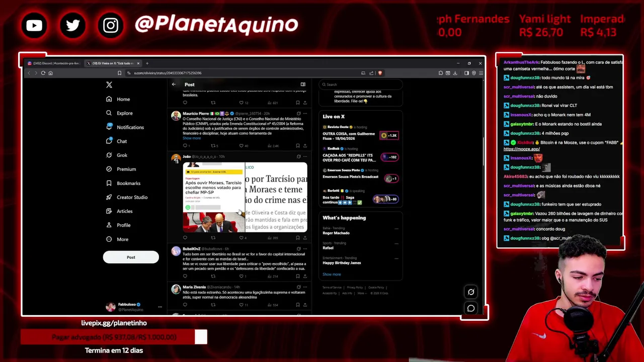Like Maurício Pierre's post
The height and width of the screenshot is (362, 644).
(x=241, y=146)
